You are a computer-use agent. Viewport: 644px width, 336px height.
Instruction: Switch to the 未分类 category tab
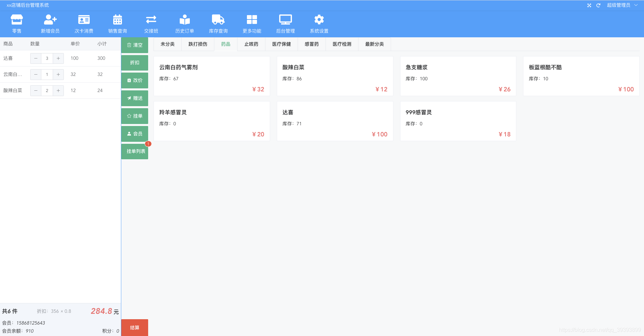(x=168, y=44)
